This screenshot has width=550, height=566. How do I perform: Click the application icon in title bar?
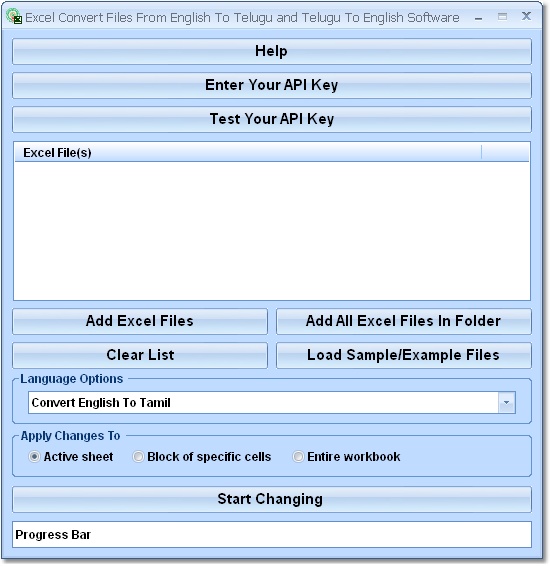(14, 17)
